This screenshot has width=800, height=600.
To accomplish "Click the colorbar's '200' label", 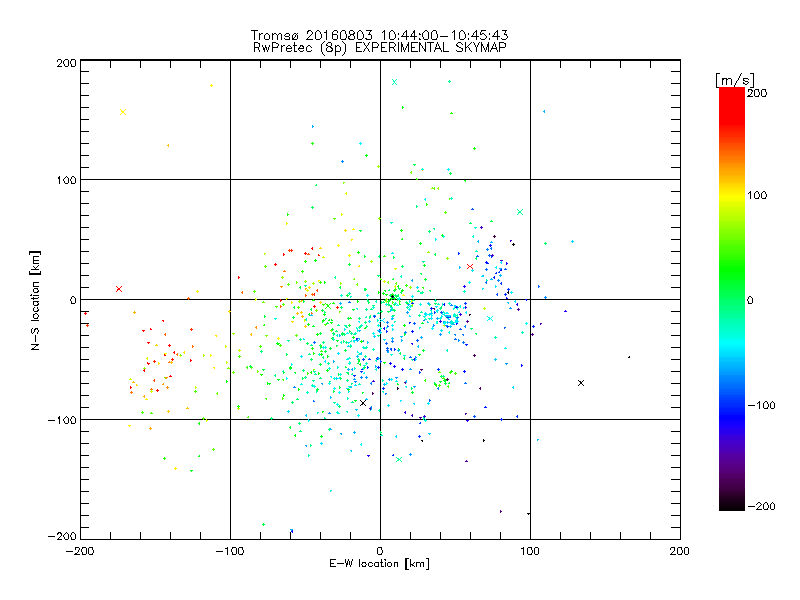I will click(757, 93).
